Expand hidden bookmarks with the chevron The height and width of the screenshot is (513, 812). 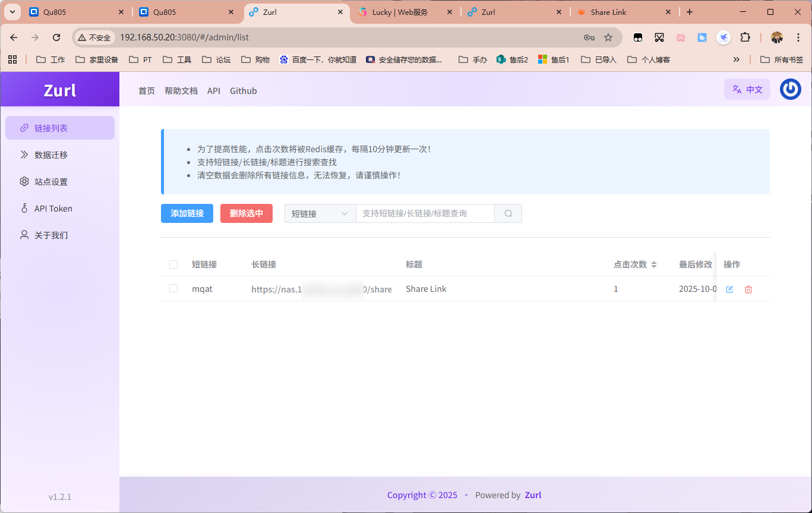click(736, 59)
